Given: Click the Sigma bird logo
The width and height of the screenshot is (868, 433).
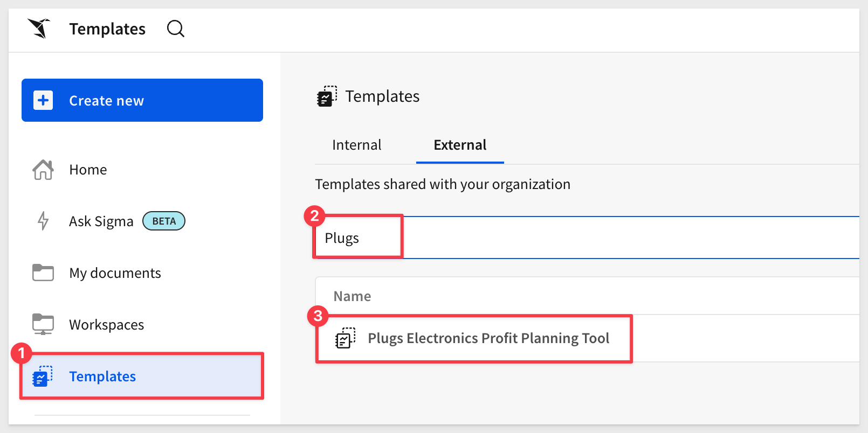Looking at the screenshot, I should click(x=39, y=29).
